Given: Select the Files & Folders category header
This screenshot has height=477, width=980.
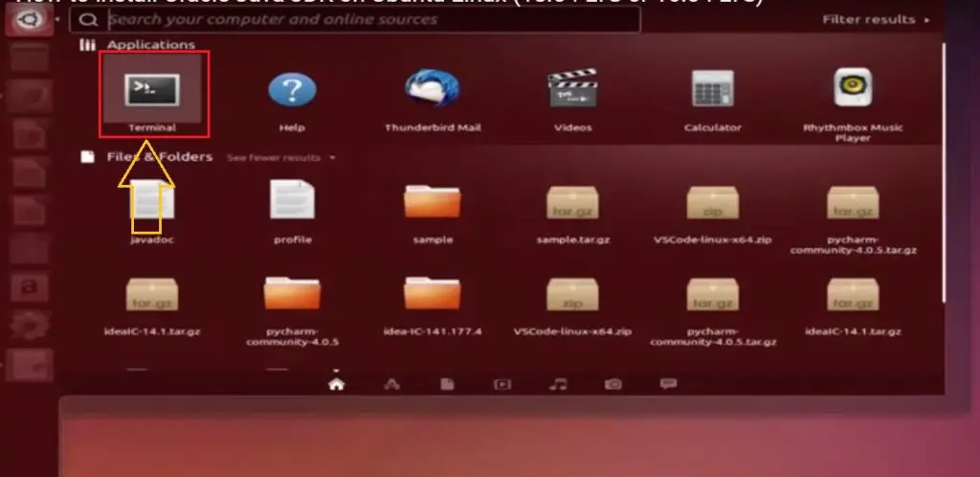Looking at the screenshot, I should click(146, 157).
